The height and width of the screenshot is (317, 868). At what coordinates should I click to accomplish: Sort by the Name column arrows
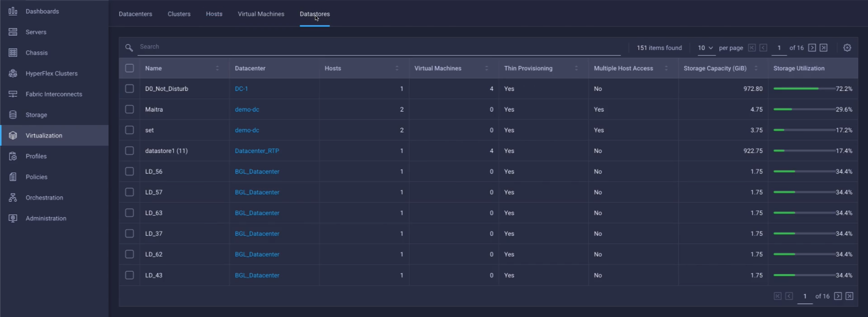(217, 68)
